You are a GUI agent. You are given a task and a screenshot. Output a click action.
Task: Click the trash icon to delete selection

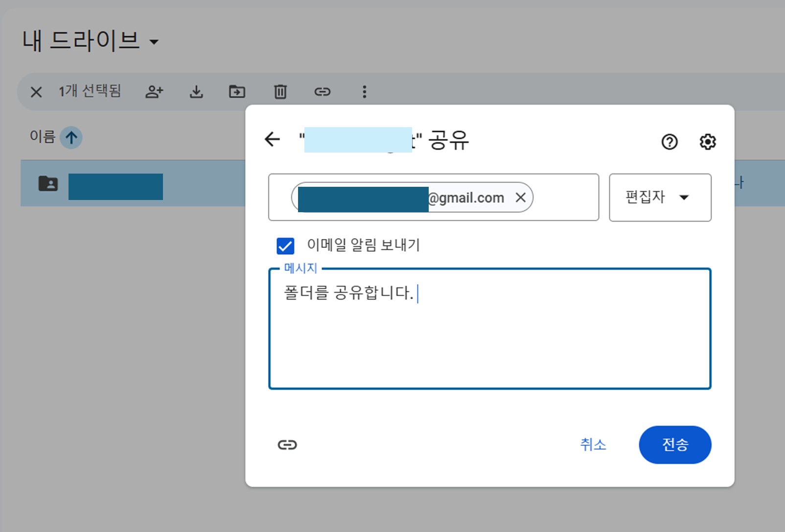(279, 91)
